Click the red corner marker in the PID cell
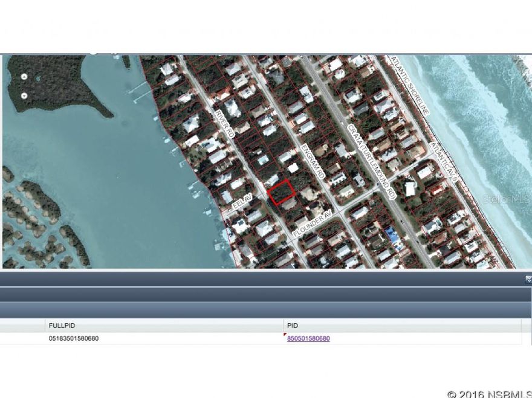532x398 pixels. (x=284, y=335)
